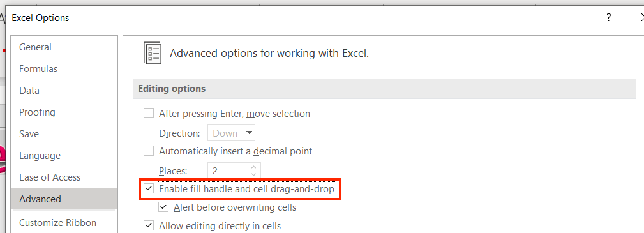Open the help question mark icon
Screen dimensions: 644x233
pyautogui.click(x=609, y=18)
